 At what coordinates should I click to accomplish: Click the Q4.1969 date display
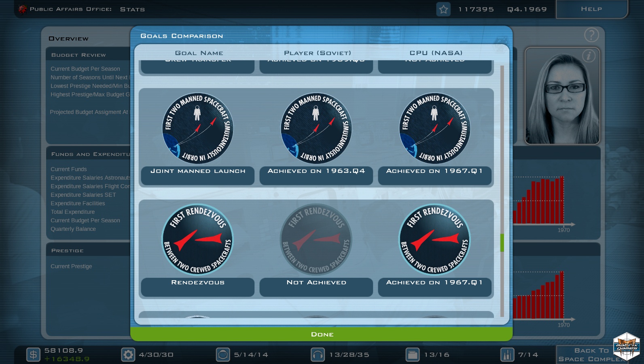[527, 9]
